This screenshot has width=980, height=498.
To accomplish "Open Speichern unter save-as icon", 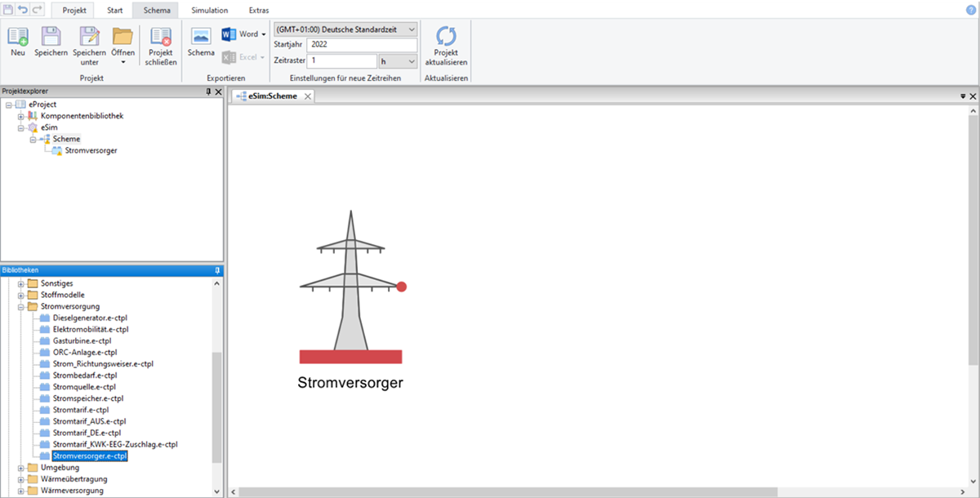I will pyautogui.click(x=89, y=37).
